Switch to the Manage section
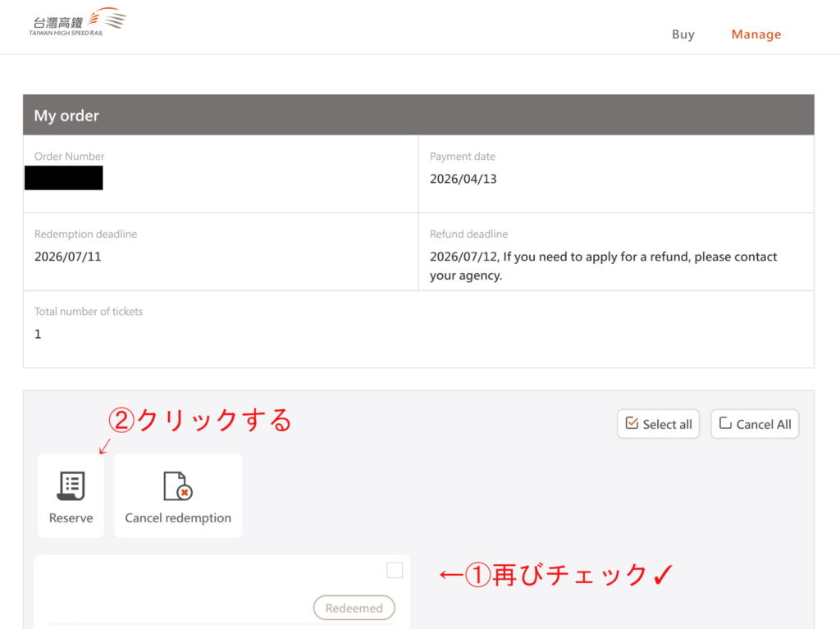Screen dimensions: 840x629 pyautogui.click(x=756, y=34)
